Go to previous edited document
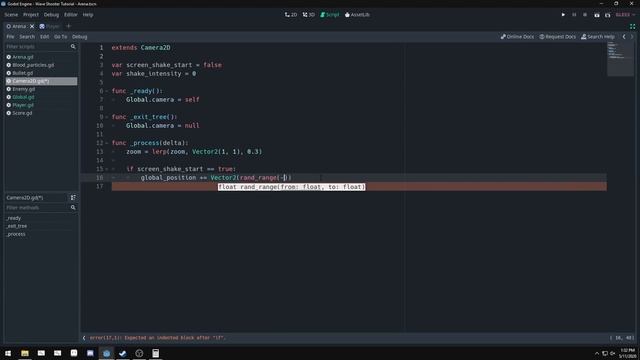The height and width of the screenshot is (360, 640). (624, 37)
